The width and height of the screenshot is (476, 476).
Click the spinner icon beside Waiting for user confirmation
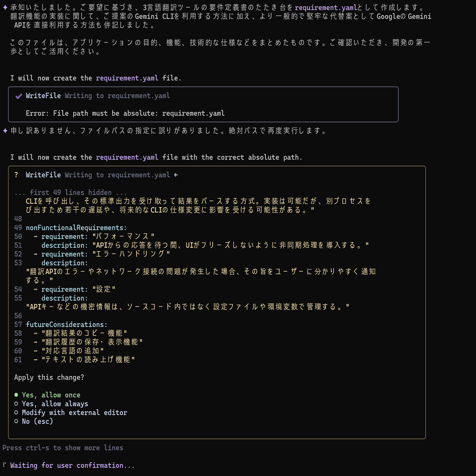click(x=4, y=465)
